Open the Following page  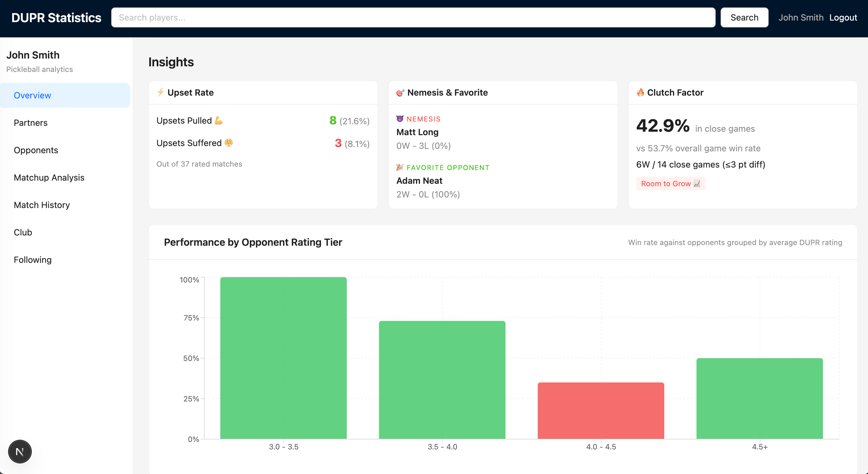click(x=32, y=259)
